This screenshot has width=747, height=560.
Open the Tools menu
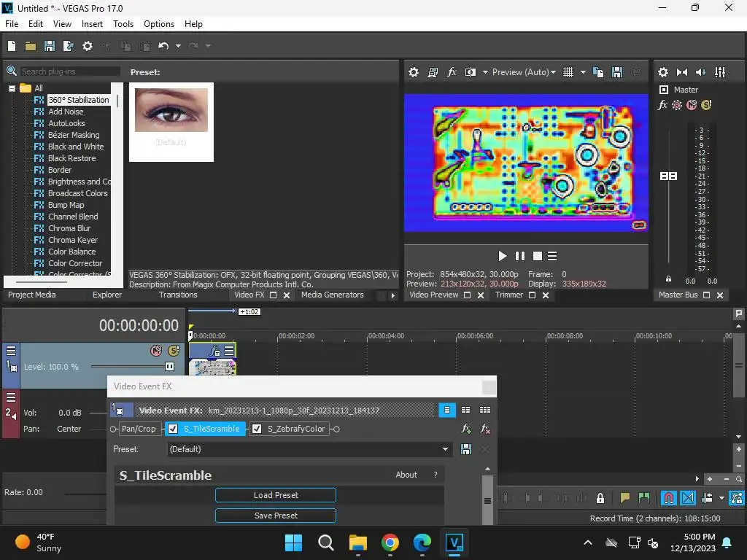point(123,24)
